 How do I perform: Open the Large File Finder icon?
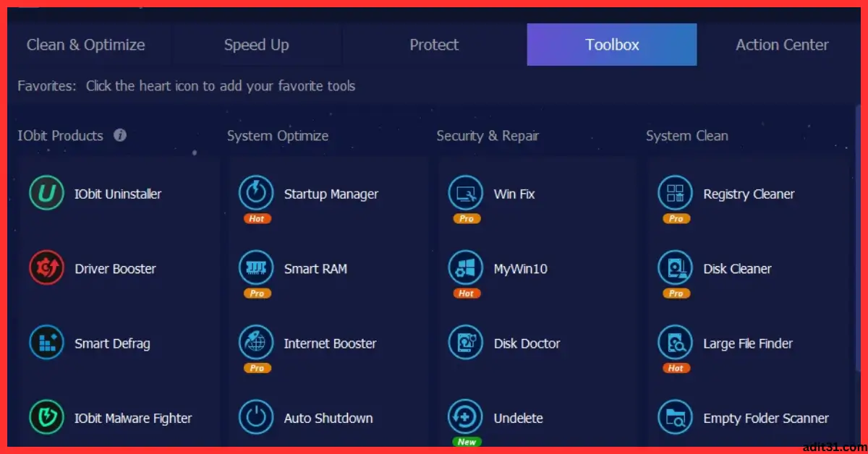(x=675, y=343)
